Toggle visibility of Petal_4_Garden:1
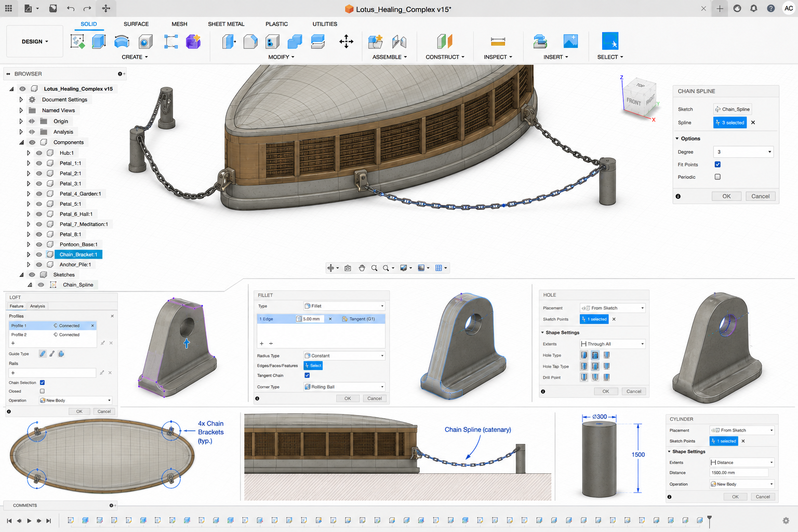Viewport: 798px width, 532px height. (39, 194)
